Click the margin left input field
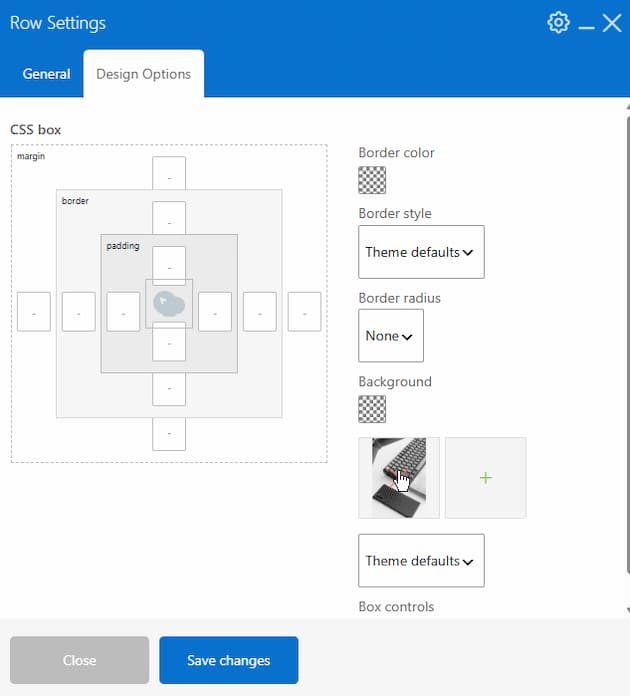Screen dimensions: 630x696 [34, 312]
